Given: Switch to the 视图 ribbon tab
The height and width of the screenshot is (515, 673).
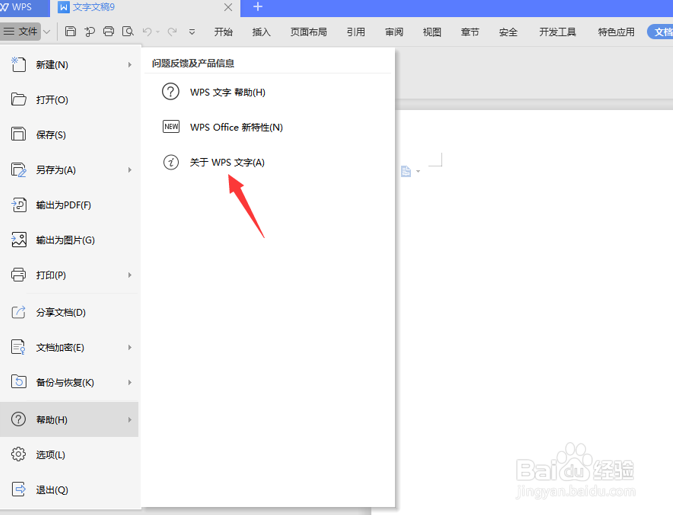Looking at the screenshot, I should [432, 32].
